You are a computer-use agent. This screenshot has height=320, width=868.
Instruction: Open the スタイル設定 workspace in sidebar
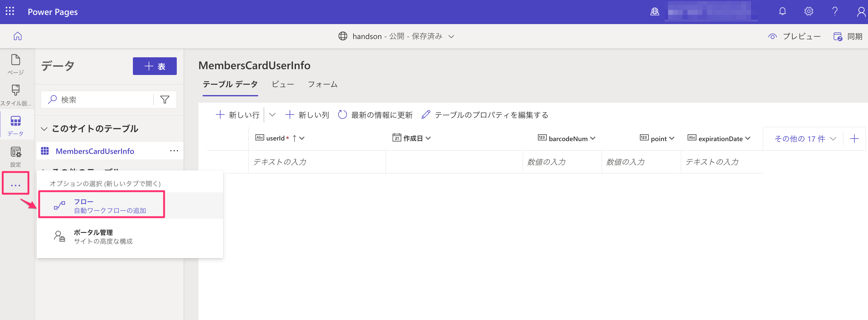click(16, 95)
